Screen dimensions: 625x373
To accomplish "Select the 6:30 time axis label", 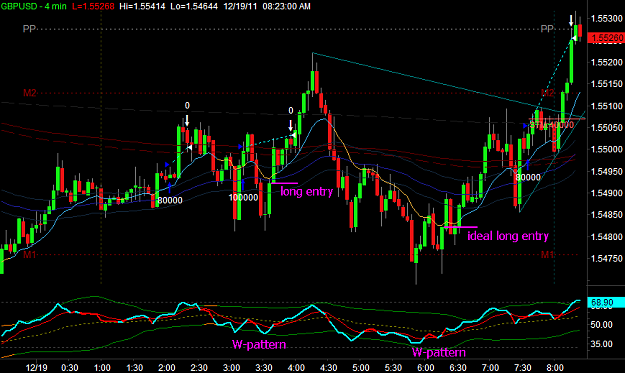I will (x=458, y=367).
